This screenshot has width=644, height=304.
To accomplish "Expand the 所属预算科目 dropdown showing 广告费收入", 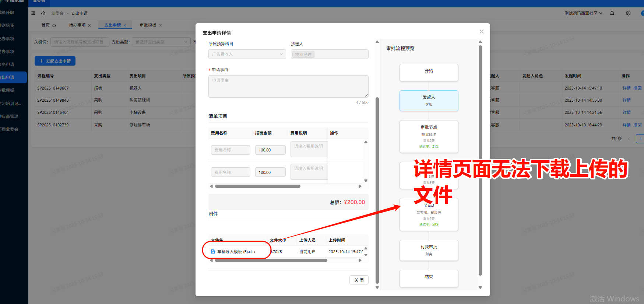I will pos(247,54).
